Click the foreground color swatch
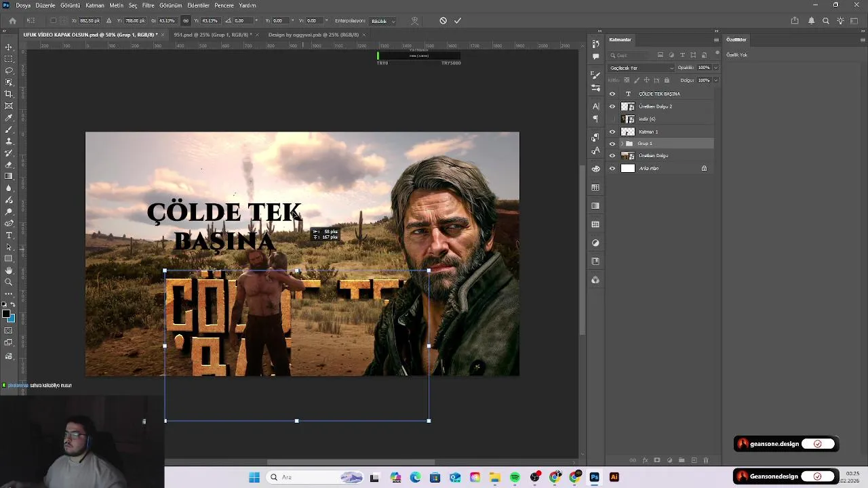 click(x=5, y=314)
